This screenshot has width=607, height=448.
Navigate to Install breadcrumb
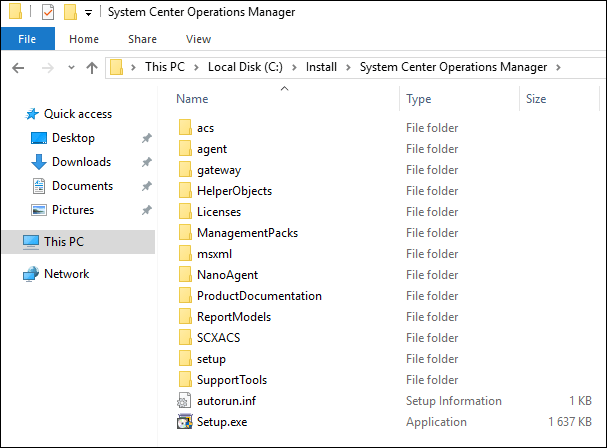321,67
